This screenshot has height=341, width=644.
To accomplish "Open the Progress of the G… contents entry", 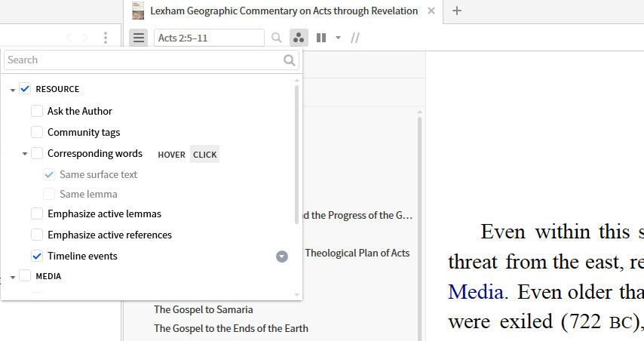I will pos(357,215).
